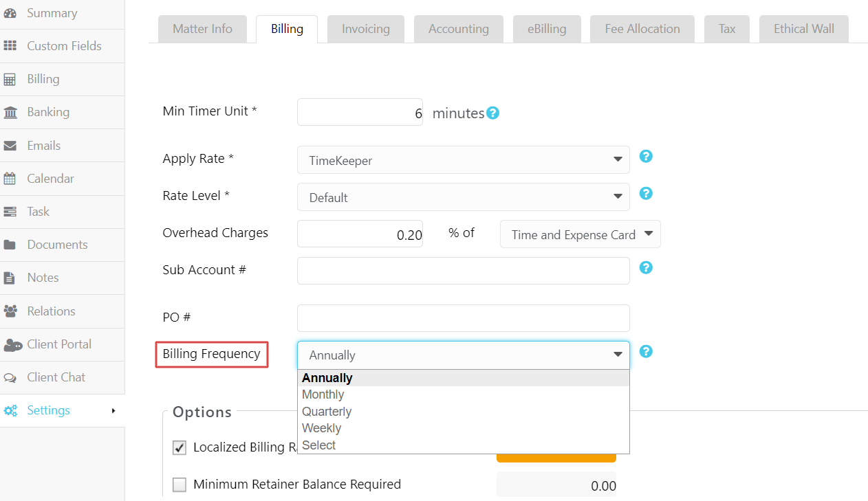Click the Banking sidebar icon
868x501 pixels.
[x=10, y=112]
